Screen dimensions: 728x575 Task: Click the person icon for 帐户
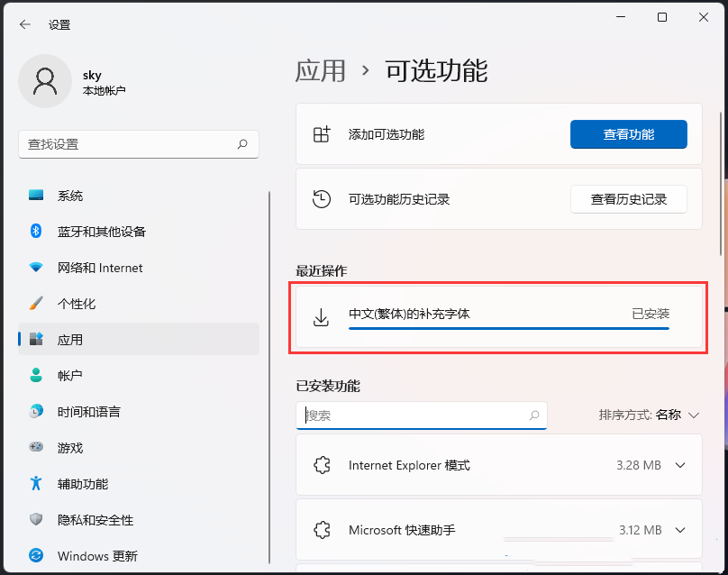coord(36,375)
